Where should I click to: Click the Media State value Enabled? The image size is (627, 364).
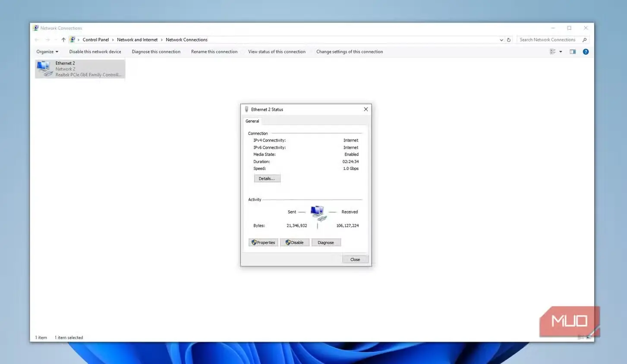[x=351, y=154]
